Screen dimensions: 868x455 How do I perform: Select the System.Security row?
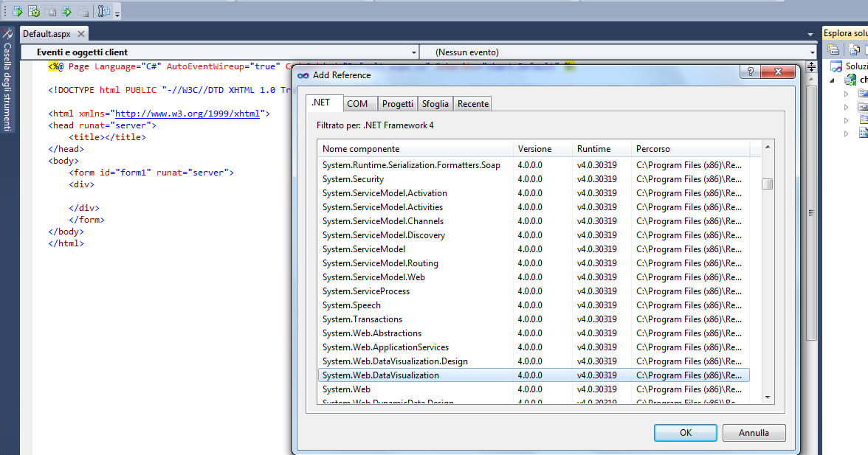534,179
